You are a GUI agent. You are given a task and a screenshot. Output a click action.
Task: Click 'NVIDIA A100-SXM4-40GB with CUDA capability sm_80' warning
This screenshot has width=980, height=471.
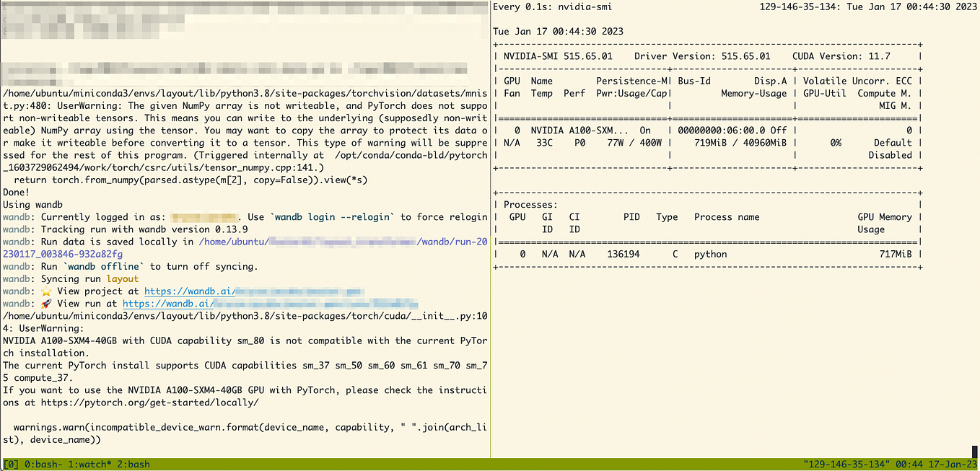coord(139,340)
